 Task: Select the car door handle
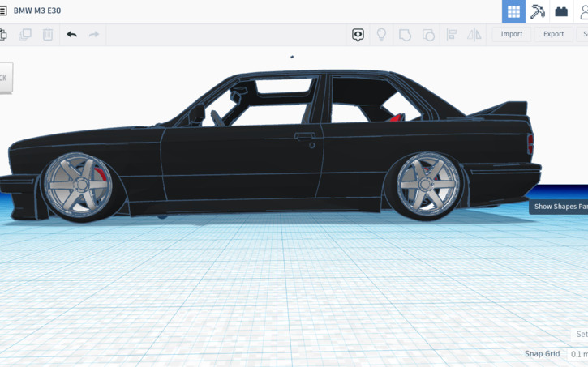304,136
